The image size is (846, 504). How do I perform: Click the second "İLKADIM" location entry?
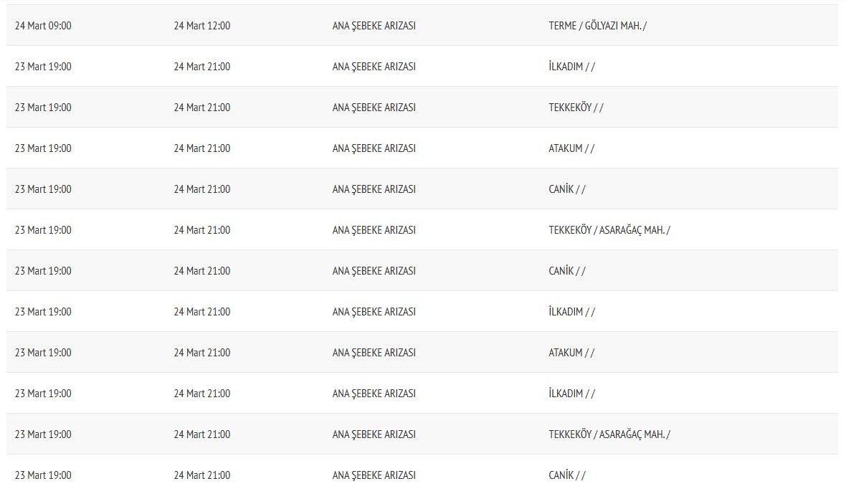tap(571, 312)
